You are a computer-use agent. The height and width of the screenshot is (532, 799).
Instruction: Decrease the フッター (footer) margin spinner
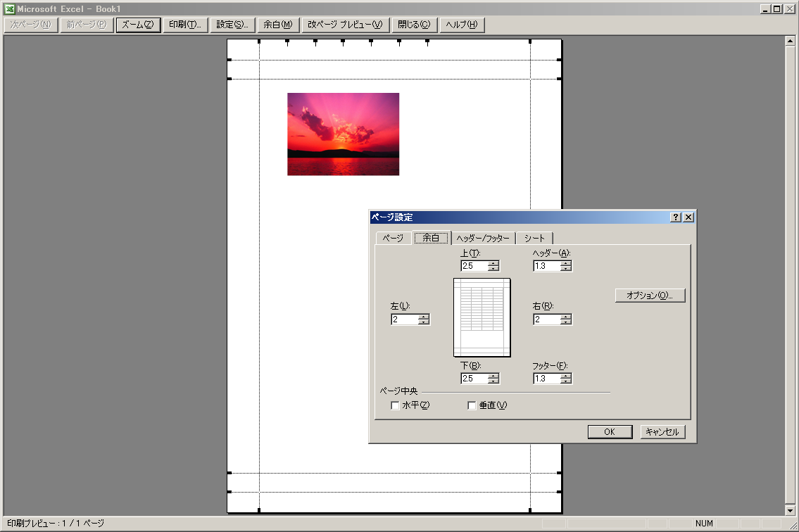566,381
